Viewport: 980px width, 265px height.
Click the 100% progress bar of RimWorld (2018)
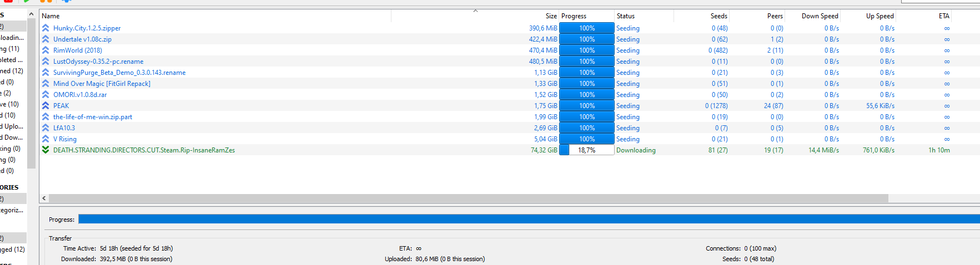587,50
